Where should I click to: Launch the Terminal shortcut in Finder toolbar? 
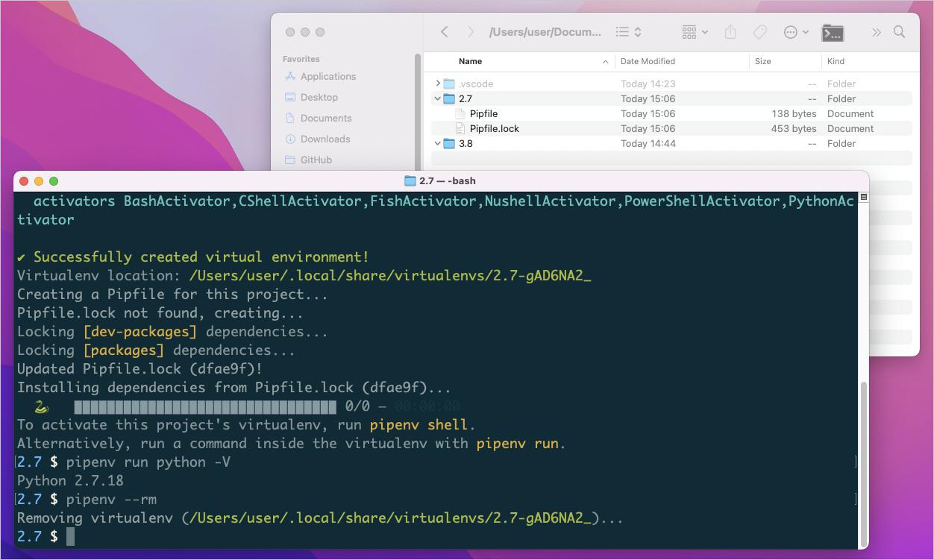click(833, 32)
